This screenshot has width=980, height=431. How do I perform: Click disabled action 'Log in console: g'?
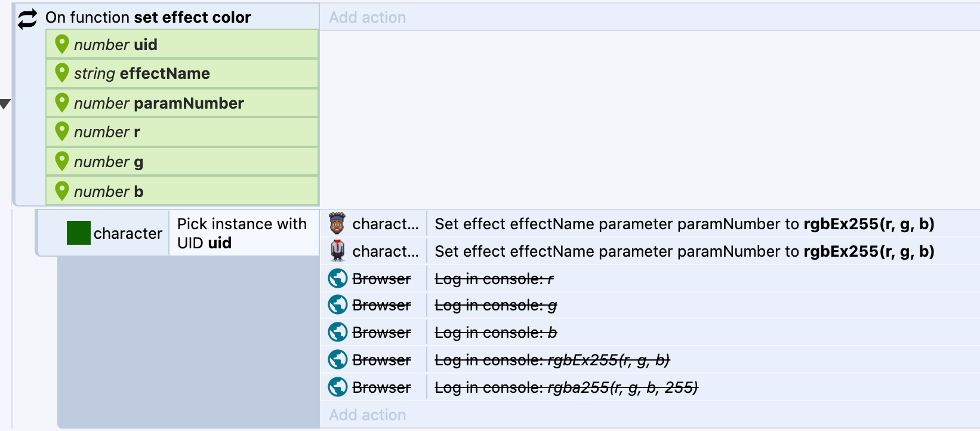pyautogui.click(x=496, y=305)
